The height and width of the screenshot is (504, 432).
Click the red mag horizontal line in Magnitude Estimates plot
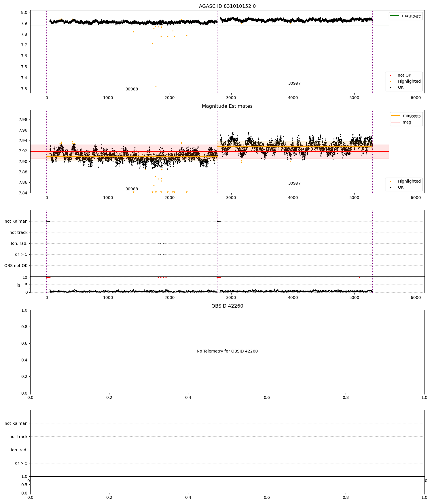209,151
